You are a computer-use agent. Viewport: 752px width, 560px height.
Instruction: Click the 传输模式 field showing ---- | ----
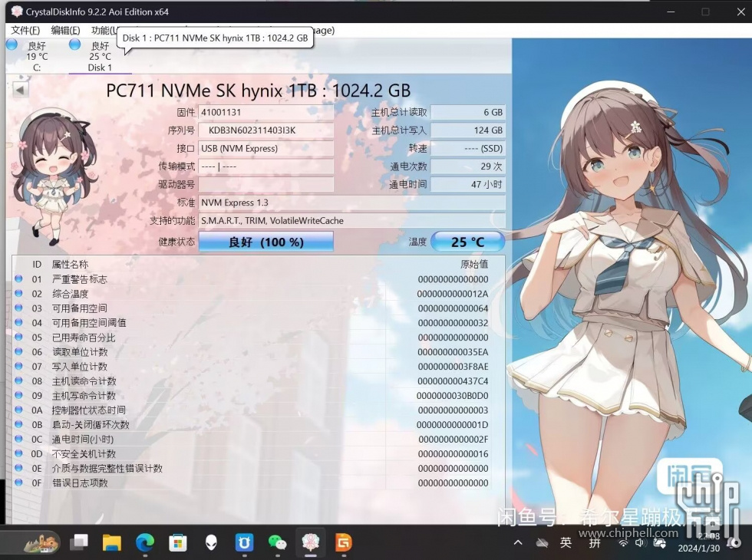tap(266, 166)
